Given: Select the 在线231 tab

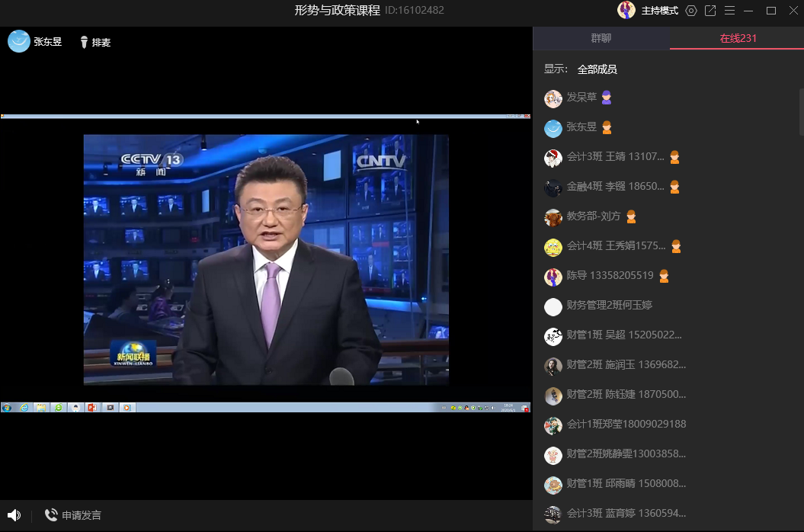Looking at the screenshot, I should tap(738, 38).
